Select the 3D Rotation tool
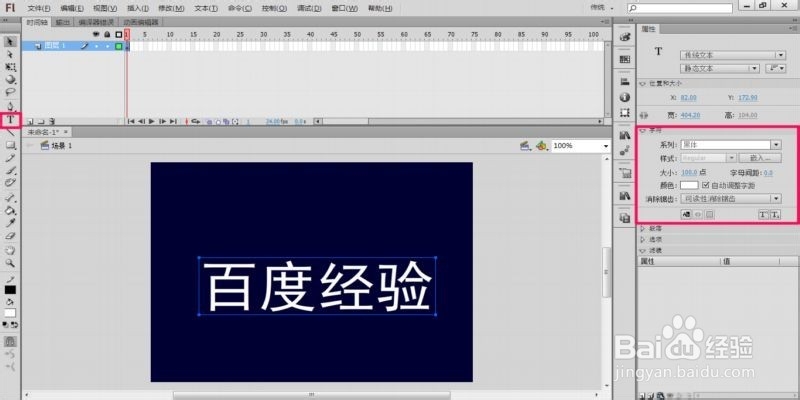 pos(10,80)
